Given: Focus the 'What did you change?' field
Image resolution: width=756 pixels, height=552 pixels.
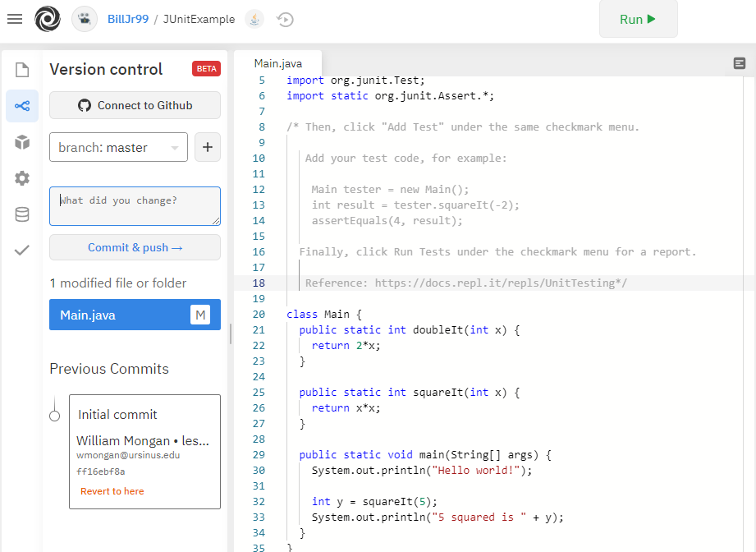Looking at the screenshot, I should tap(135, 206).
